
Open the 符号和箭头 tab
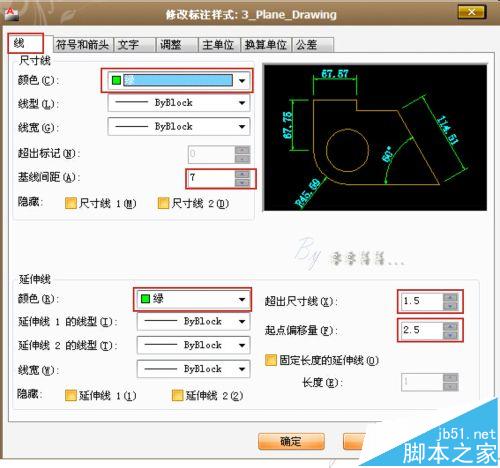click(x=83, y=45)
